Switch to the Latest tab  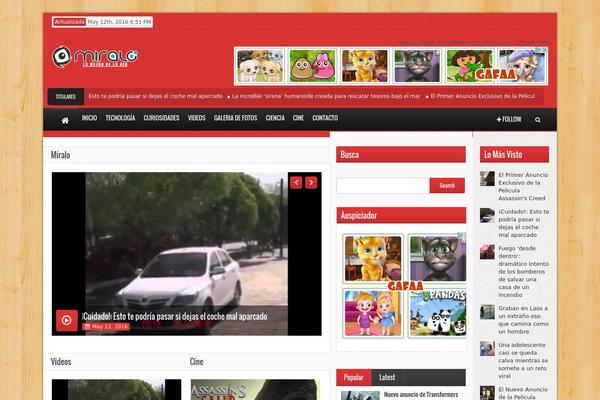[x=387, y=377]
